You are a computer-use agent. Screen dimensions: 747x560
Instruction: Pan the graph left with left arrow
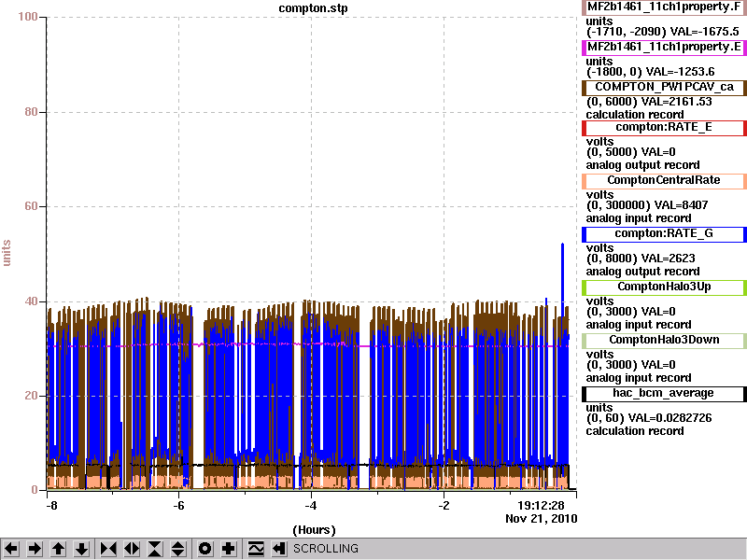point(11,549)
